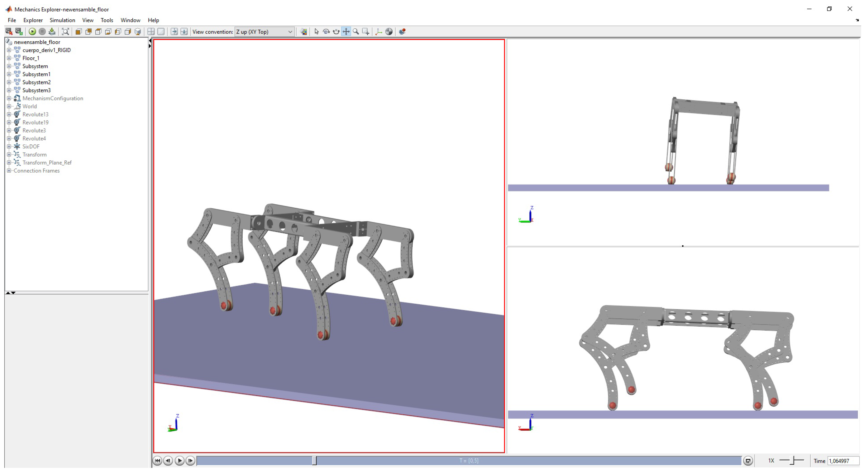Rewind animation to the start
Image resolution: width=868 pixels, height=473 pixels.
[x=157, y=461]
